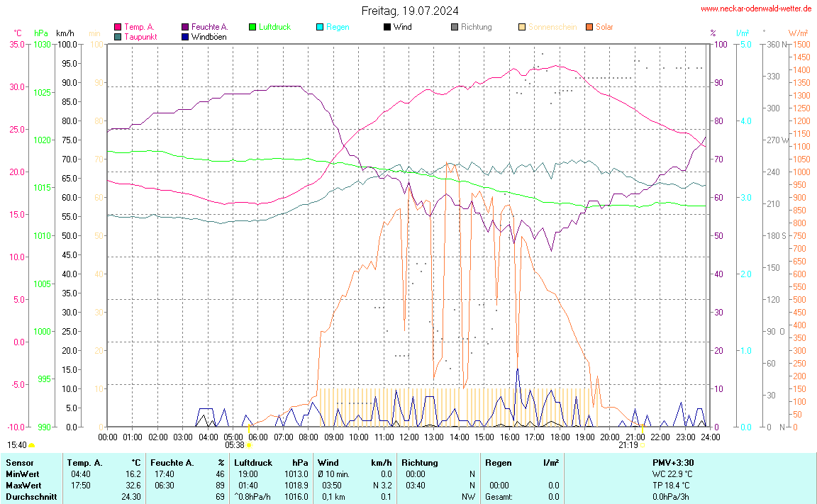Click the purple Feuchte A. legend swatch

tap(185, 27)
